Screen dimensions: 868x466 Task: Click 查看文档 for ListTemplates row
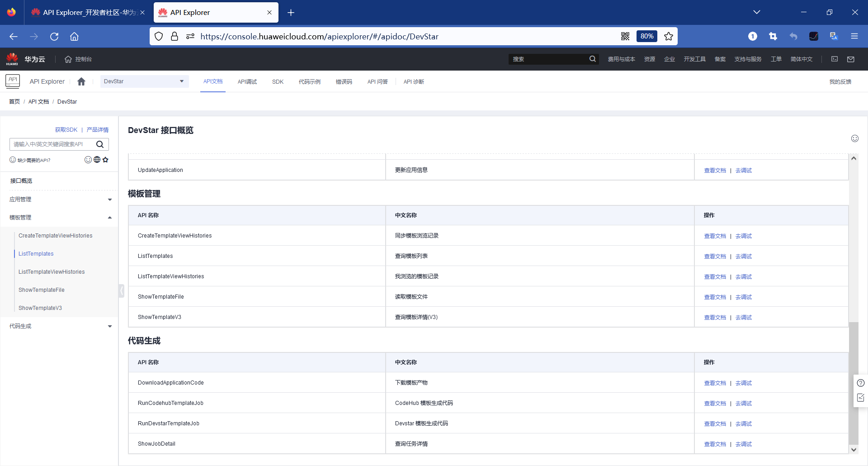715,257
